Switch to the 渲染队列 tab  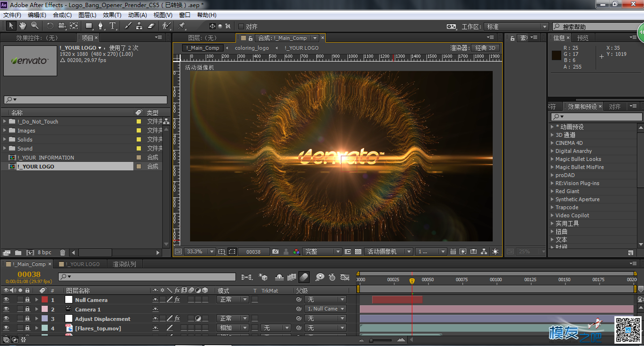point(124,264)
